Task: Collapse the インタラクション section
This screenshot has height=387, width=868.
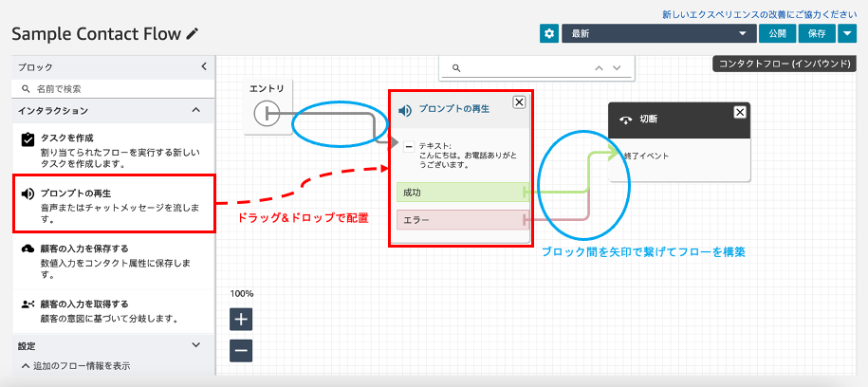Action: pos(195,110)
